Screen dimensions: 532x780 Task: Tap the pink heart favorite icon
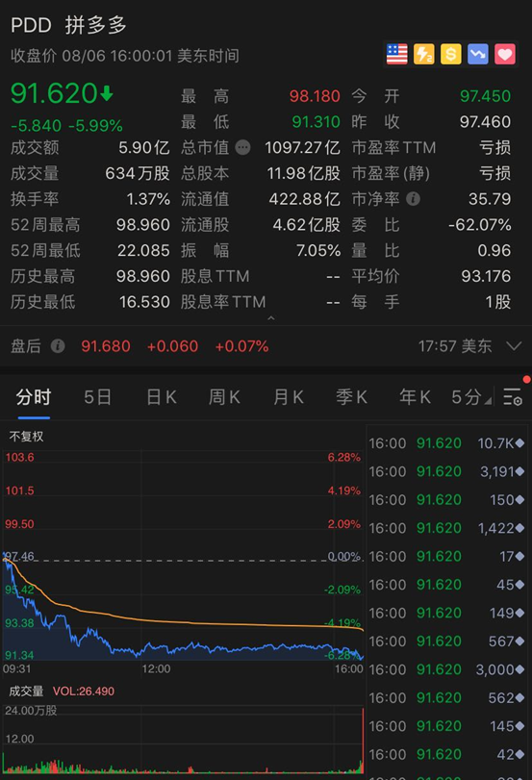[x=505, y=54]
